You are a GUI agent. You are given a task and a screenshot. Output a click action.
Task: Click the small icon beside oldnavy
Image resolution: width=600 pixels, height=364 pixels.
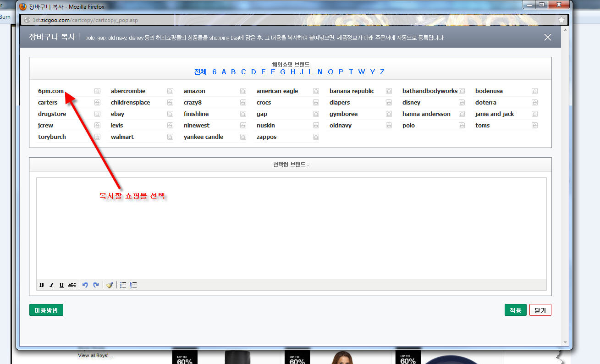tap(389, 126)
